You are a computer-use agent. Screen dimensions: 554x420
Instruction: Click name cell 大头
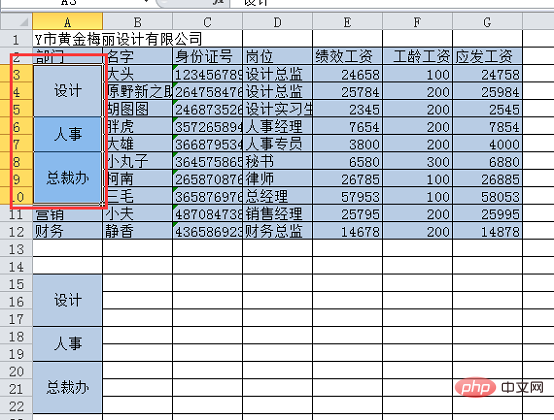coord(137,74)
